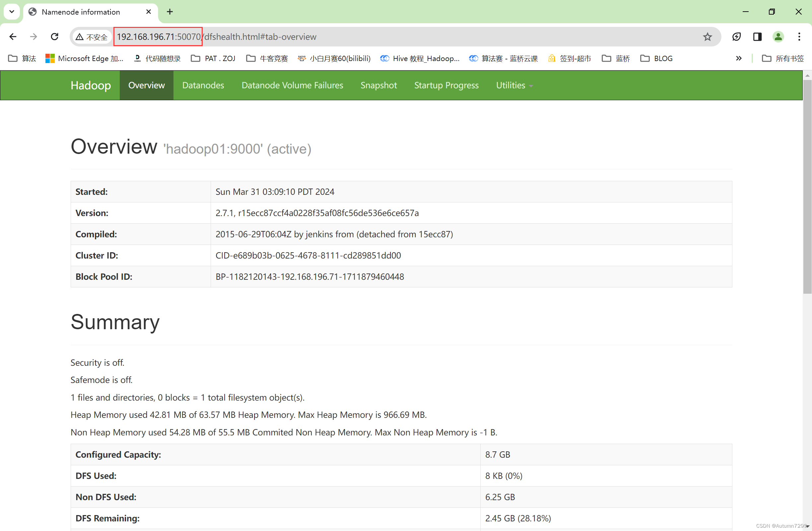Open the browser side panel icon
This screenshot has height=531, width=812.
pyautogui.click(x=757, y=37)
